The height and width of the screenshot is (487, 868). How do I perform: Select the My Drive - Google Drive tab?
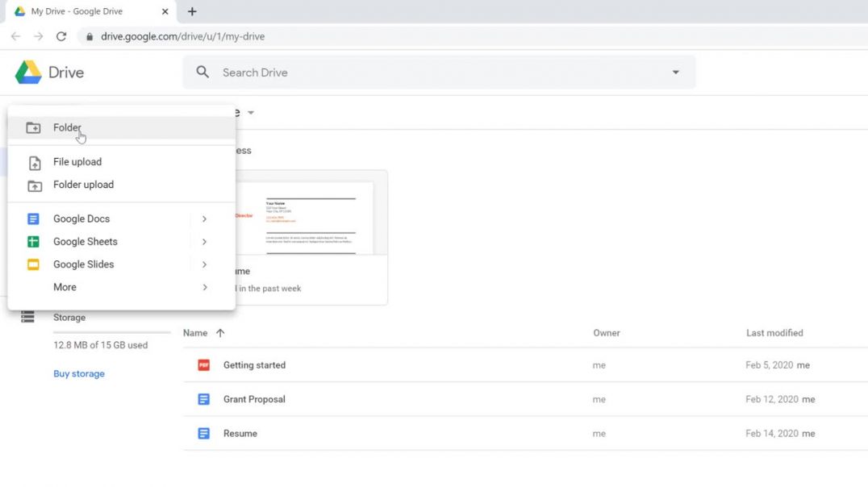point(91,11)
